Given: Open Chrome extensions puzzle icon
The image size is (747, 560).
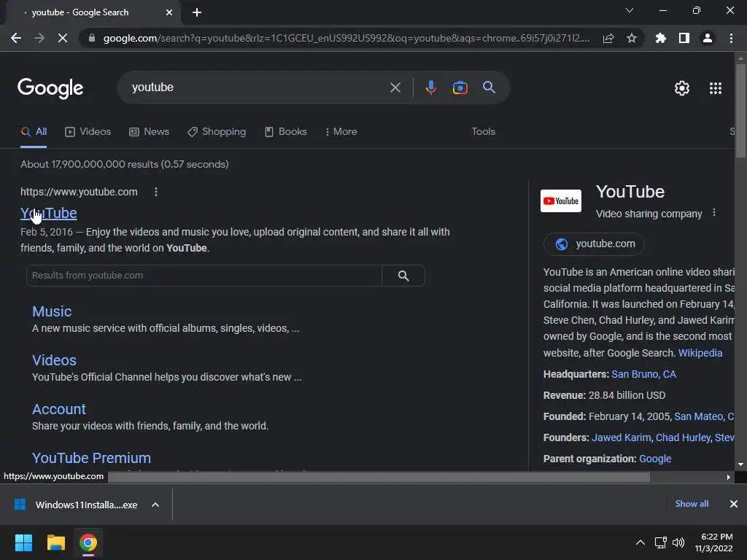Looking at the screenshot, I should pyautogui.click(x=661, y=38).
